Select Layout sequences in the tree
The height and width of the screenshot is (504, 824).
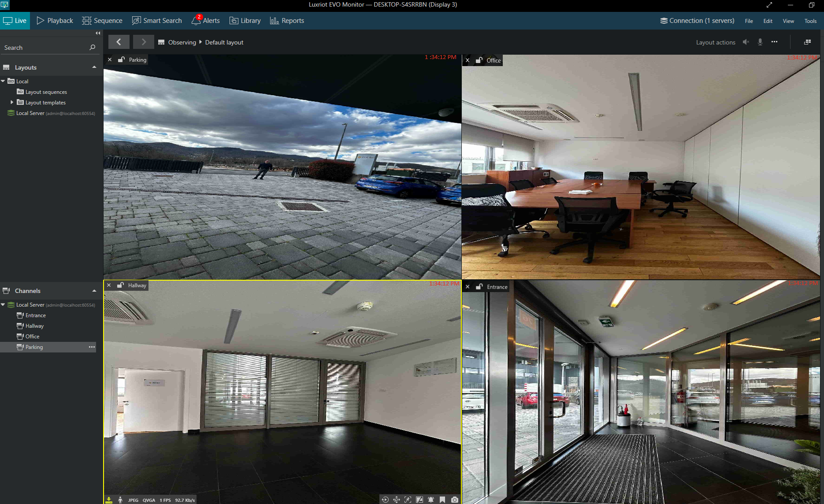point(42,92)
